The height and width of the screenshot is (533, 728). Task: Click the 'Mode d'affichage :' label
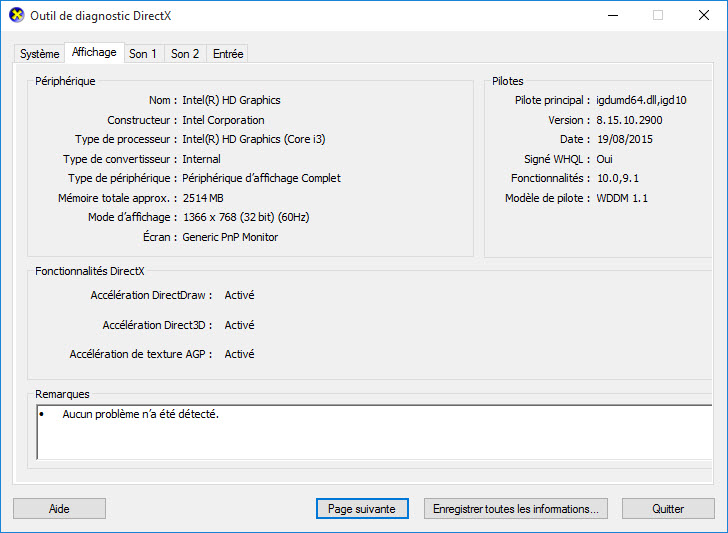pos(133,217)
